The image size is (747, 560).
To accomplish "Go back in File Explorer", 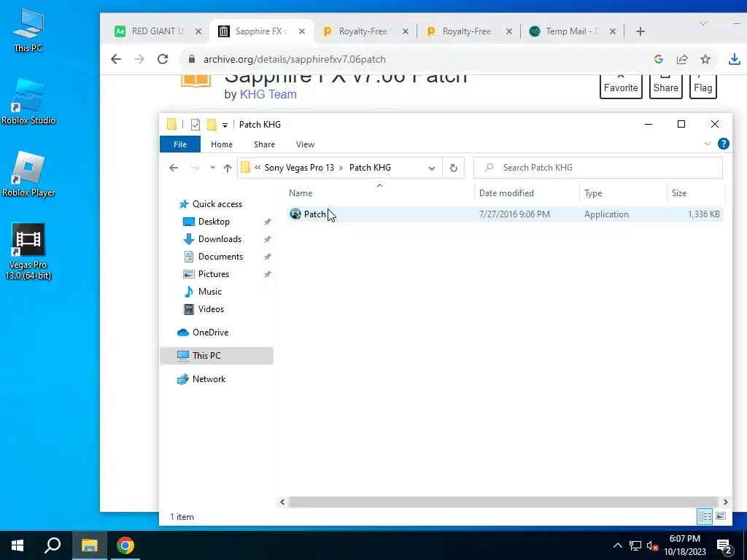I will point(174,168).
